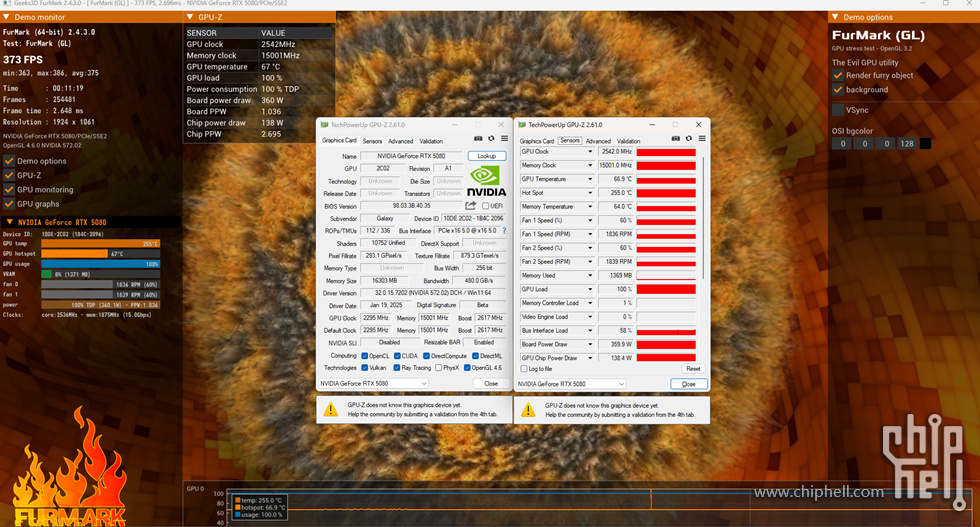Click the Board power draw 360 W value

pyautogui.click(x=272, y=100)
